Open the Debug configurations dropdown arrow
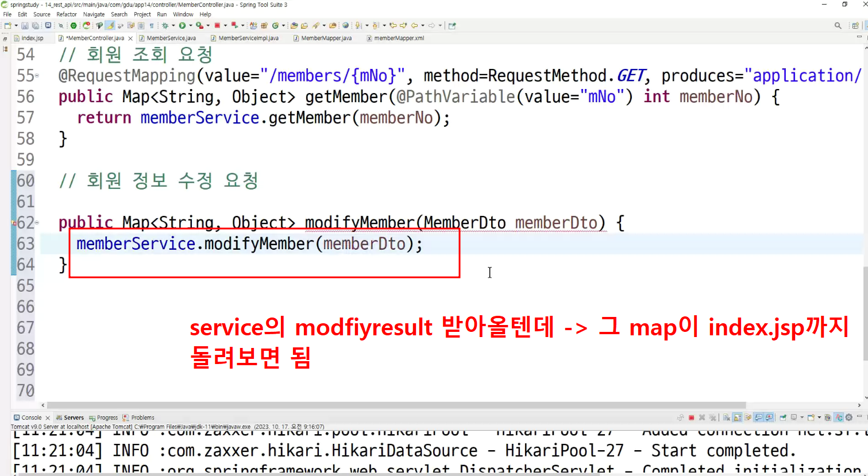 173,25
